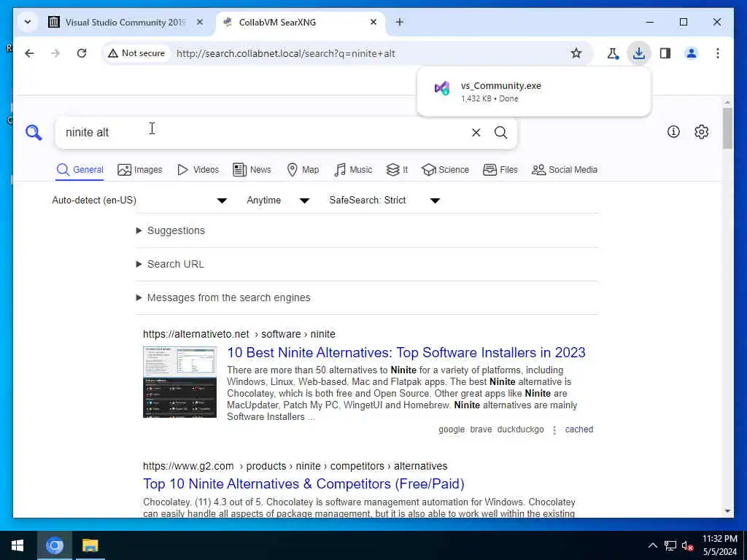Viewport: 747px width, 560px height.
Task: Select the General search category
Action: pos(80,170)
